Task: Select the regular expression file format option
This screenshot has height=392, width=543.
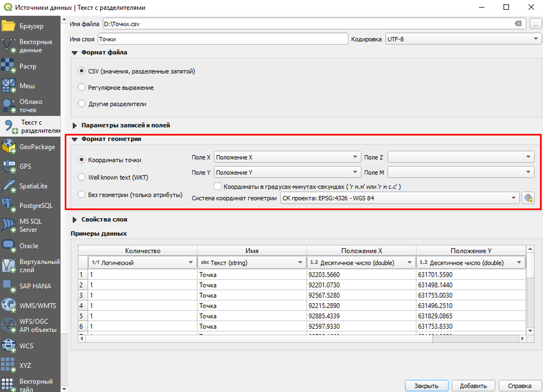Action: point(82,87)
